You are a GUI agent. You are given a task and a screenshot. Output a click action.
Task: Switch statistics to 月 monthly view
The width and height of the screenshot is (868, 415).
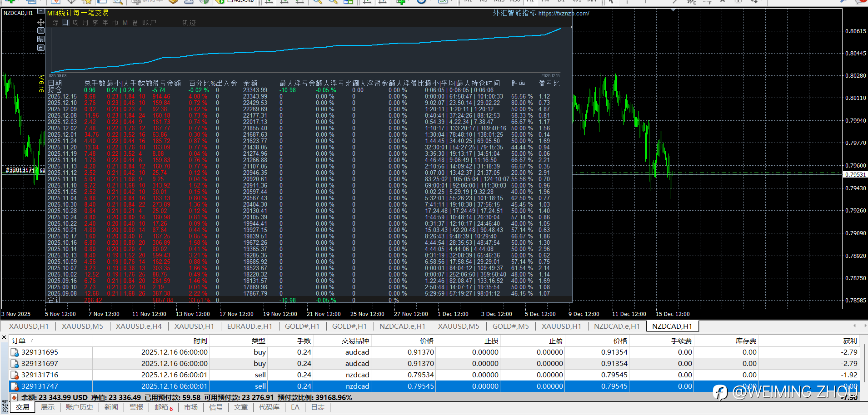[85, 23]
